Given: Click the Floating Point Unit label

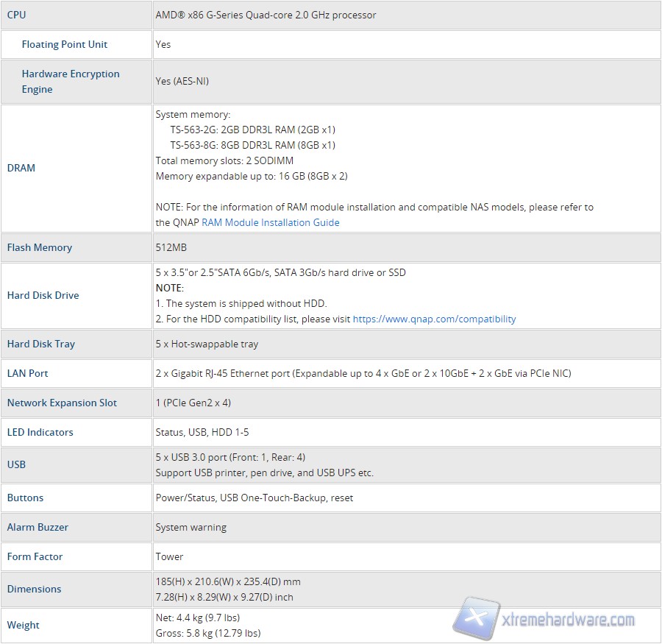Looking at the screenshot, I should [65, 44].
